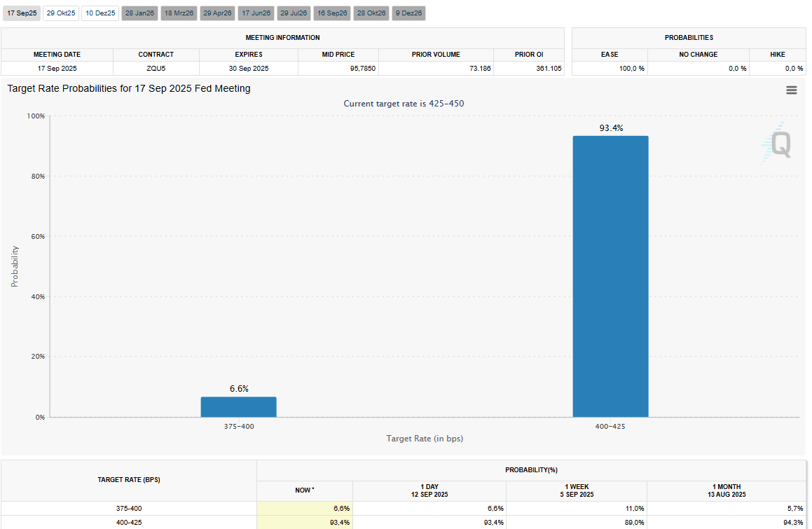The image size is (812, 529).
Task: Select the 17 Sep25 meeting tab
Action: click(x=21, y=13)
